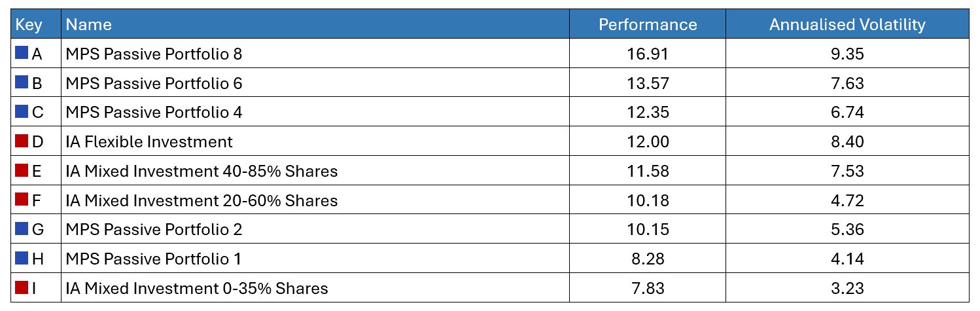This screenshot has width=980, height=311.
Task: Click the red square next to key I
Action: [x=22, y=287]
